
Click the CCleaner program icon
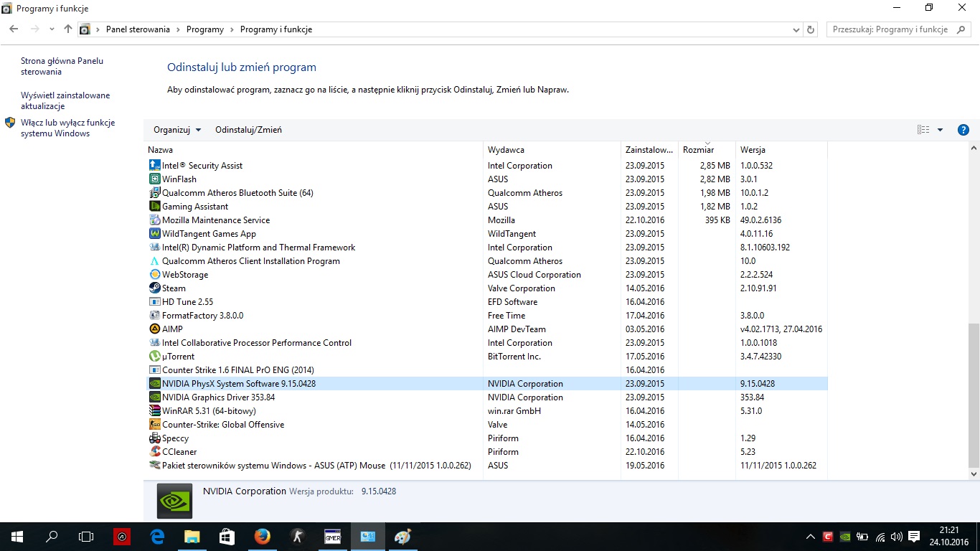point(154,452)
